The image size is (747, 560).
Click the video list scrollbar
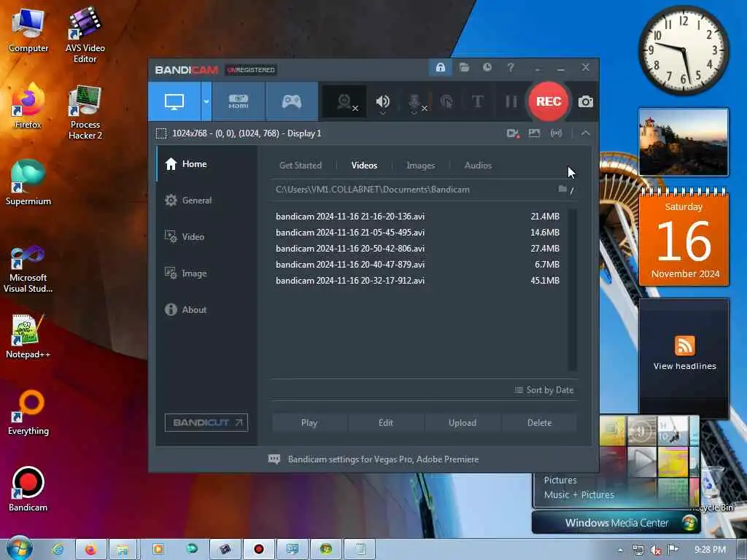tap(572, 289)
